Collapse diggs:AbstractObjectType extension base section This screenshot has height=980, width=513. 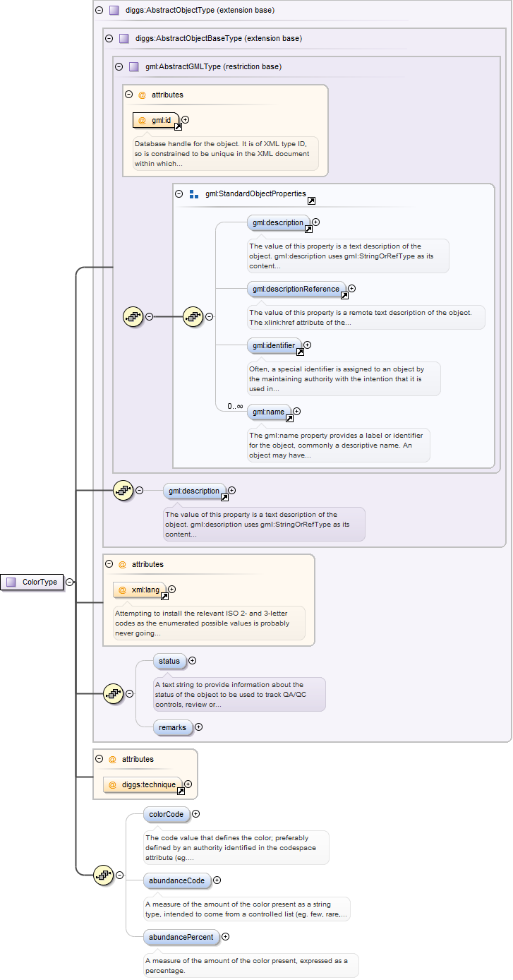(98, 11)
